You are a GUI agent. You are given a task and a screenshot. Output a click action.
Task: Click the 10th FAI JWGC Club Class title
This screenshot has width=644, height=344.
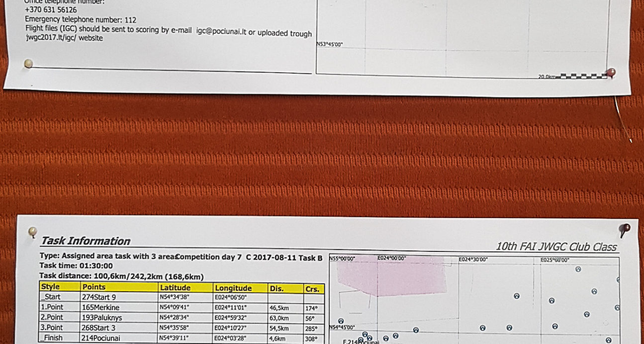pos(556,246)
